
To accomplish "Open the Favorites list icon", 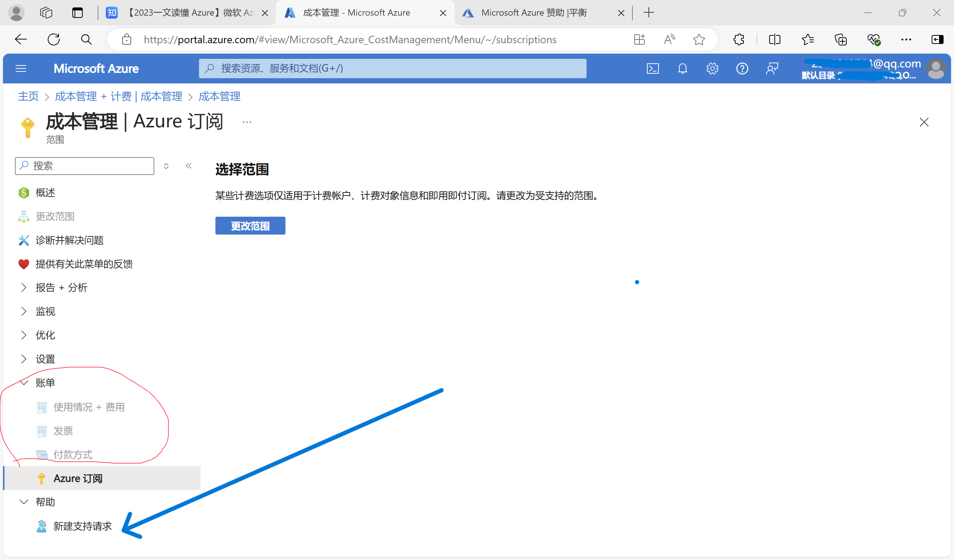I will [808, 39].
